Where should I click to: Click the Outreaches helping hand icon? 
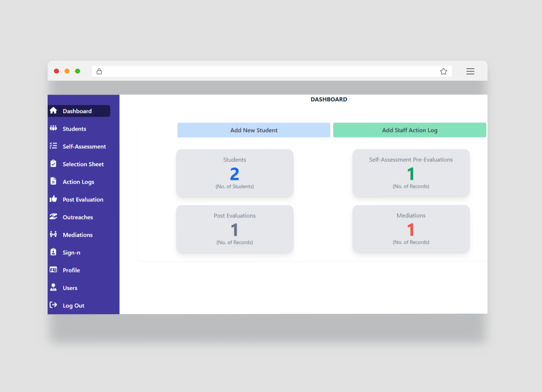53,217
